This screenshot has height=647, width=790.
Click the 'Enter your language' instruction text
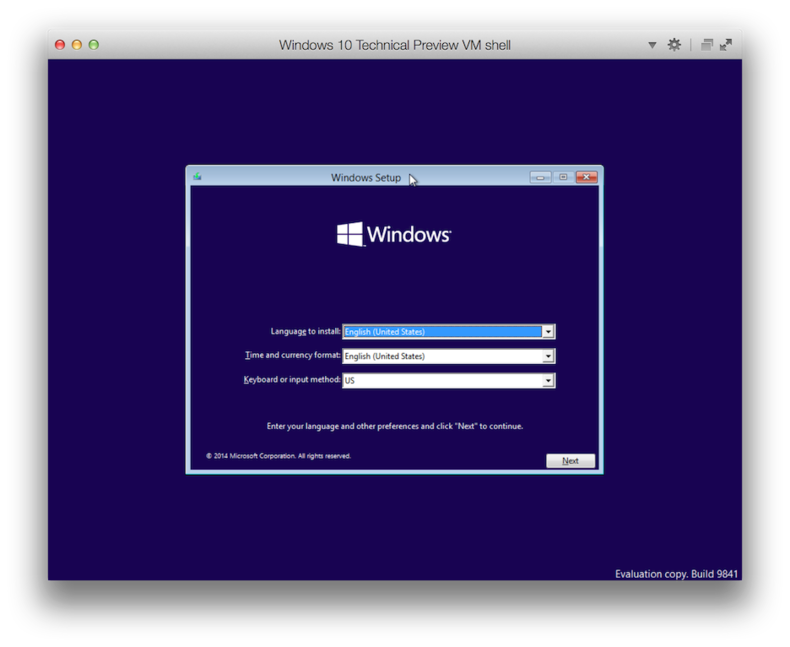click(x=395, y=426)
